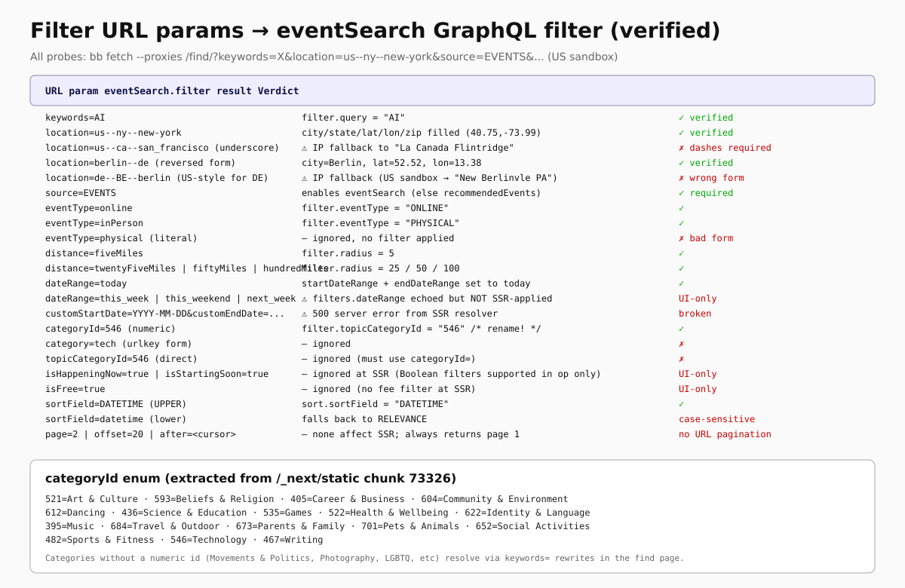
Task: Click 'UI-only' verdict in the isFree=true row
Action: tap(698, 389)
